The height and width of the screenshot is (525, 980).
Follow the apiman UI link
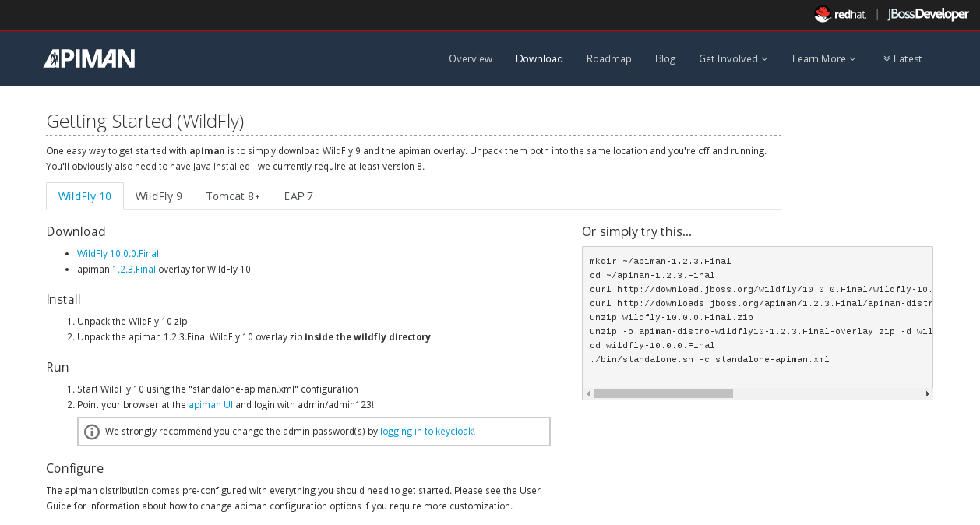(210, 405)
